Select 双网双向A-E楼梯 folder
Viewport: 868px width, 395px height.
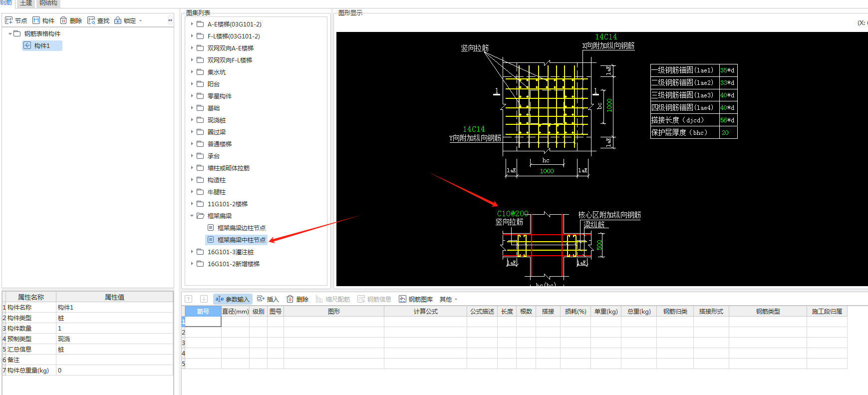click(230, 48)
